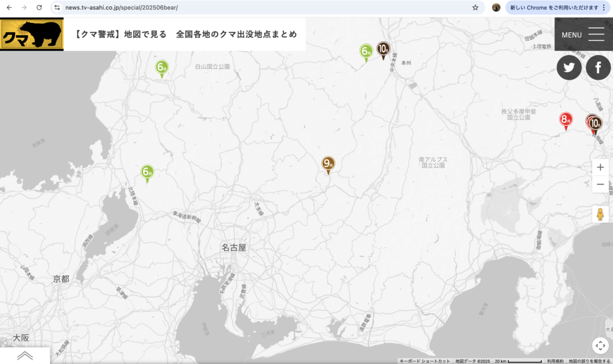
Task: Share the page via Twitter icon
Action: pyautogui.click(x=569, y=67)
